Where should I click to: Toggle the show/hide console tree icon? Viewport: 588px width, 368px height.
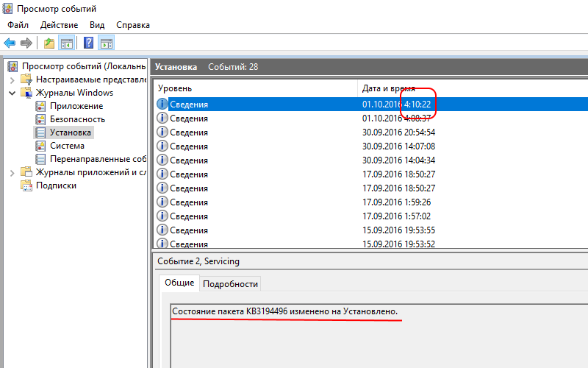[67, 43]
